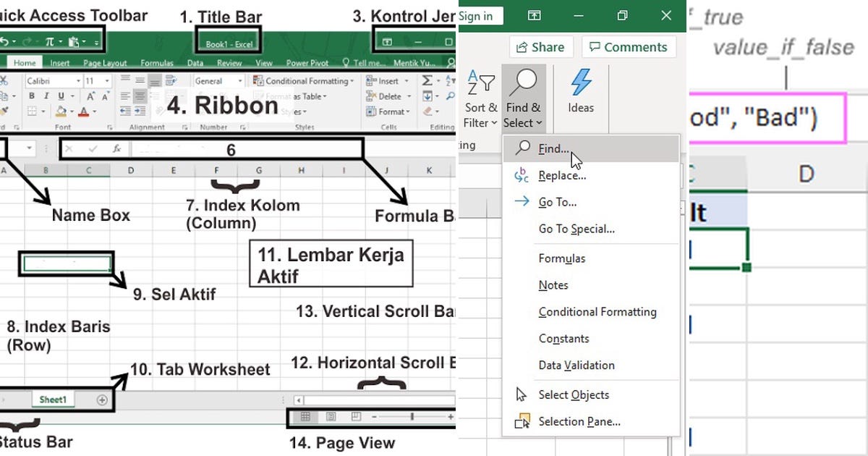Switch to the Formulas ribbon tab

point(157,63)
